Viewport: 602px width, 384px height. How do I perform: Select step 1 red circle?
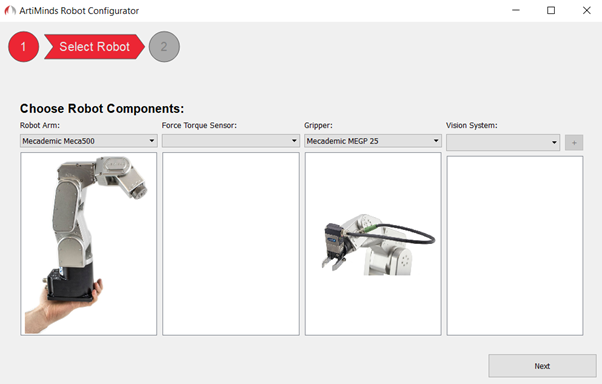click(x=23, y=47)
